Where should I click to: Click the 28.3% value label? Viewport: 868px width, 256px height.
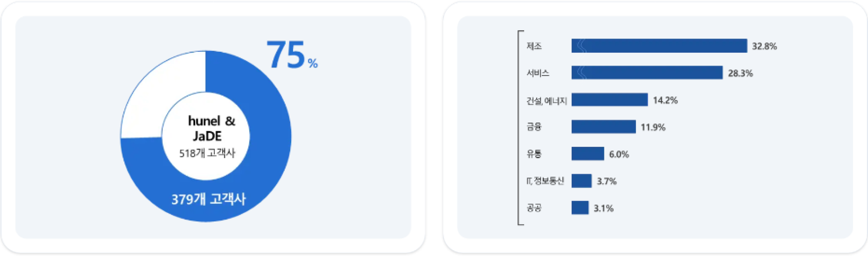point(740,73)
